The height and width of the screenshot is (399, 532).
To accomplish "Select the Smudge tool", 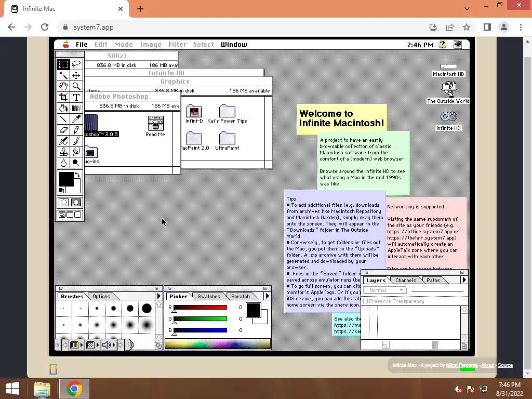I will [76, 152].
